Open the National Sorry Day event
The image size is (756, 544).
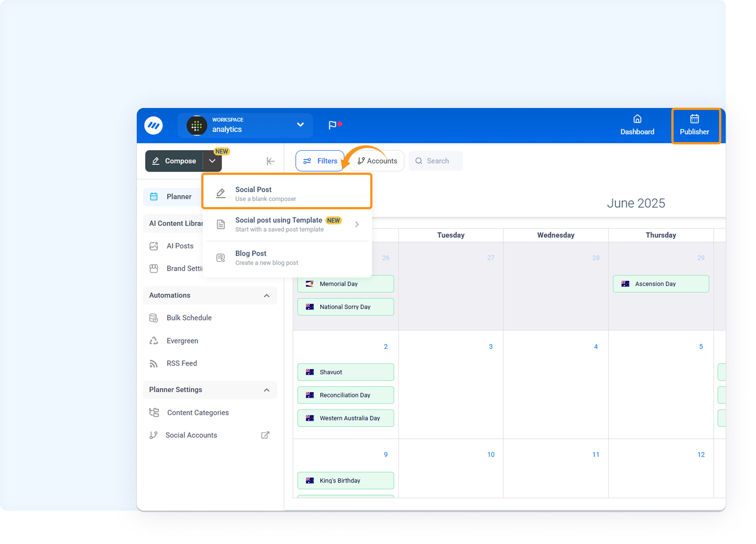(345, 307)
